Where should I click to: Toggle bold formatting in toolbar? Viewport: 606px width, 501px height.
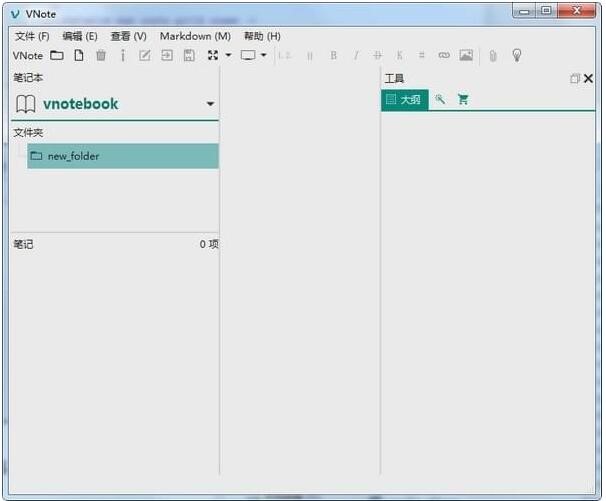(x=334, y=56)
